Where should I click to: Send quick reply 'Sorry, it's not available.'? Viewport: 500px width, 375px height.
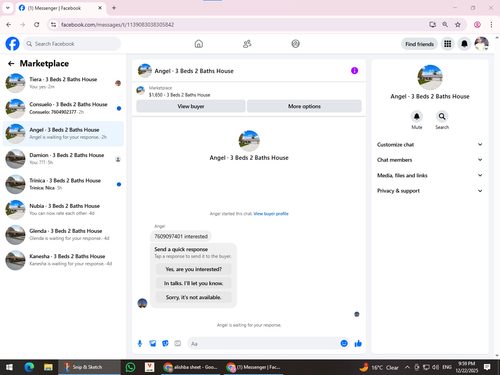click(x=194, y=297)
